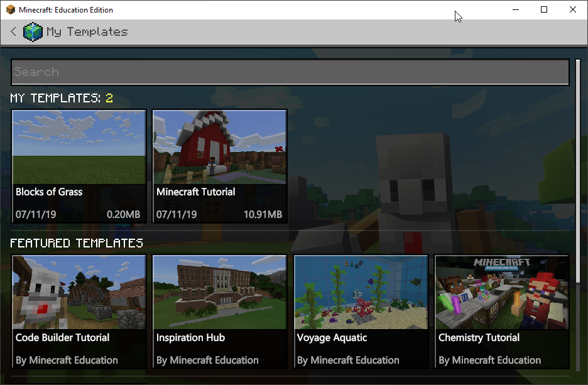
Task: Click the 'Blocks of Grass' title text
Action: pyautogui.click(x=49, y=192)
